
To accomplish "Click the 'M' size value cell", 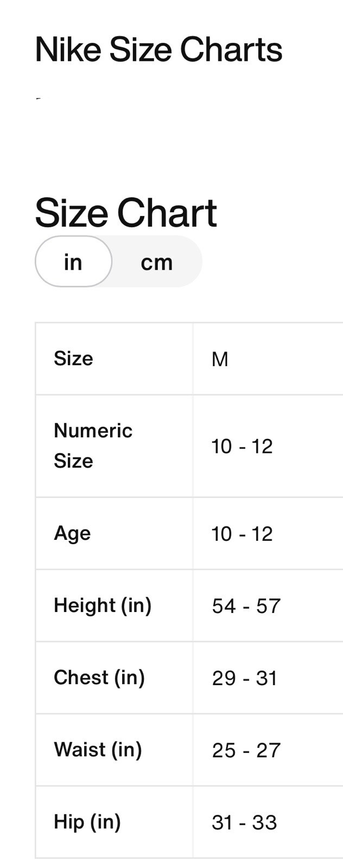I will pyautogui.click(x=220, y=359).
